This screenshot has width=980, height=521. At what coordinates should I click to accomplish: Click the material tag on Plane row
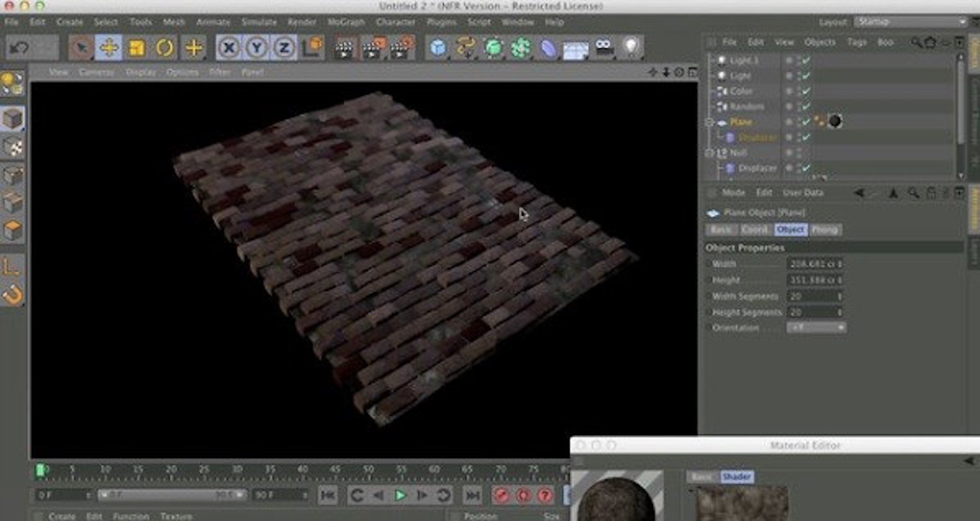(x=835, y=121)
